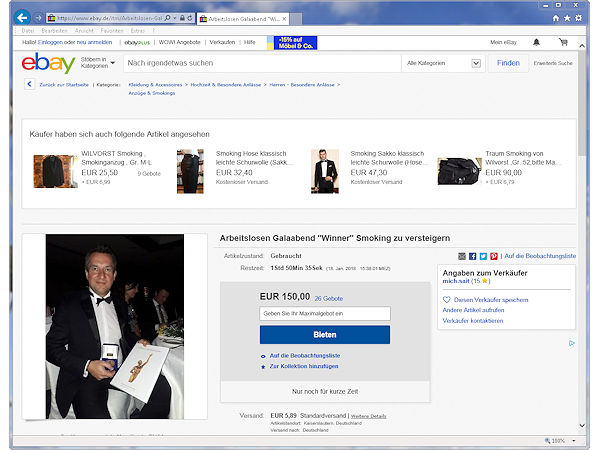The height and width of the screenshot is (450, 600).
Task: Click the seller name mich.sait
Action: (x=456, y=281)
